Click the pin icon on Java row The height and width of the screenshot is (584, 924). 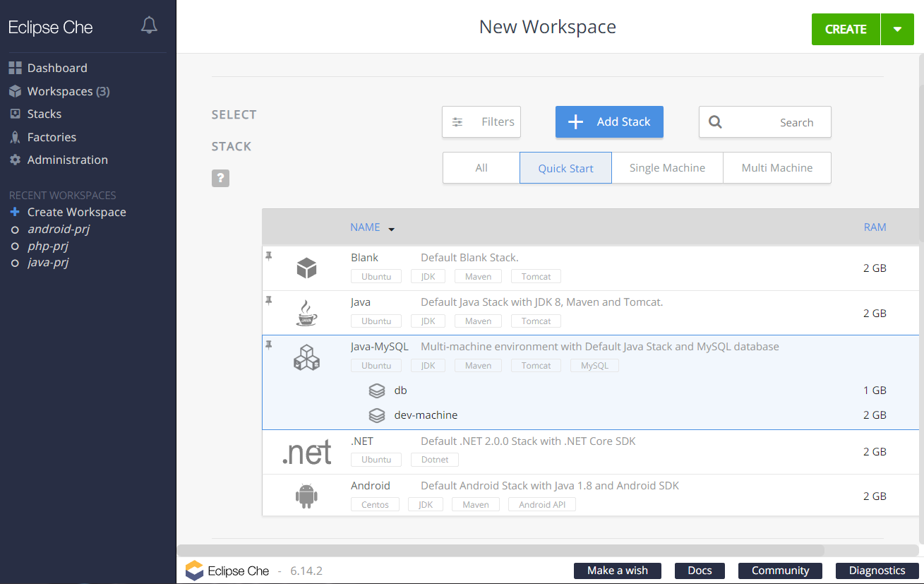[x=268, y=300]
